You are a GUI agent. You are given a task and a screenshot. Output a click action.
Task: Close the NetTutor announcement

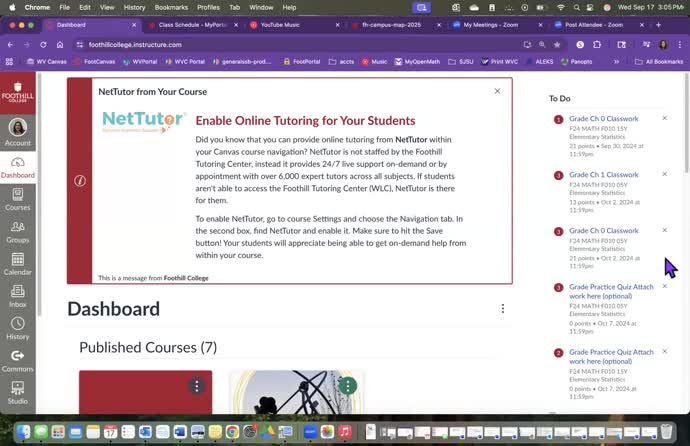click(x=497, y=91)
